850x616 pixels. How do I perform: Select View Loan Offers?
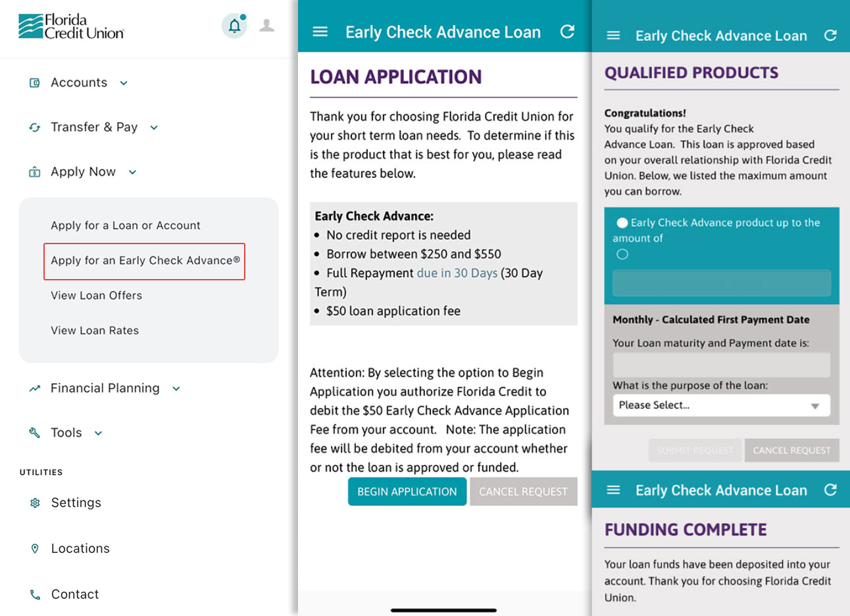97,296
